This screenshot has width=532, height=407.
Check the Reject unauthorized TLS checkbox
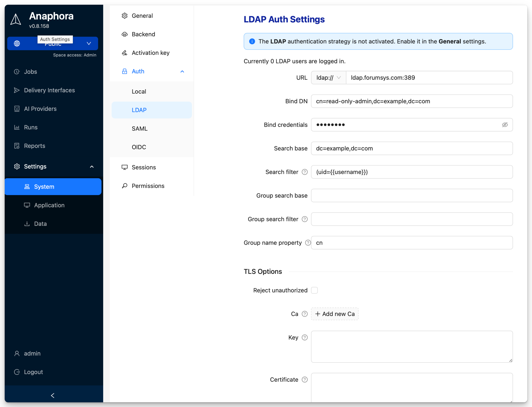click(x=314, y=290)
